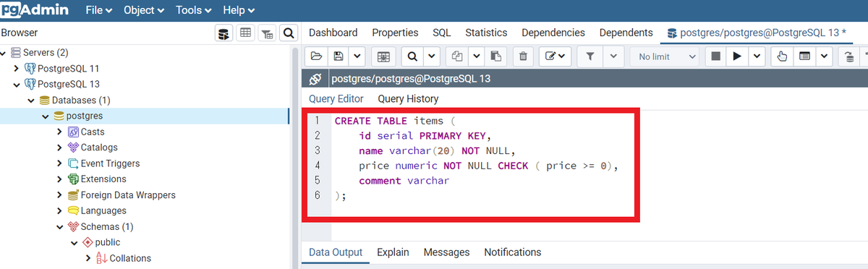868x269 pixels.
Task: Switch to the Dependents tab
Action: (626, 33)
